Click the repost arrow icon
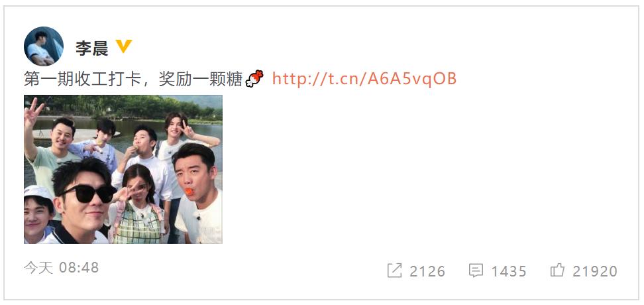The height and width of the screenshot is (305, 644). pos(394,271)
